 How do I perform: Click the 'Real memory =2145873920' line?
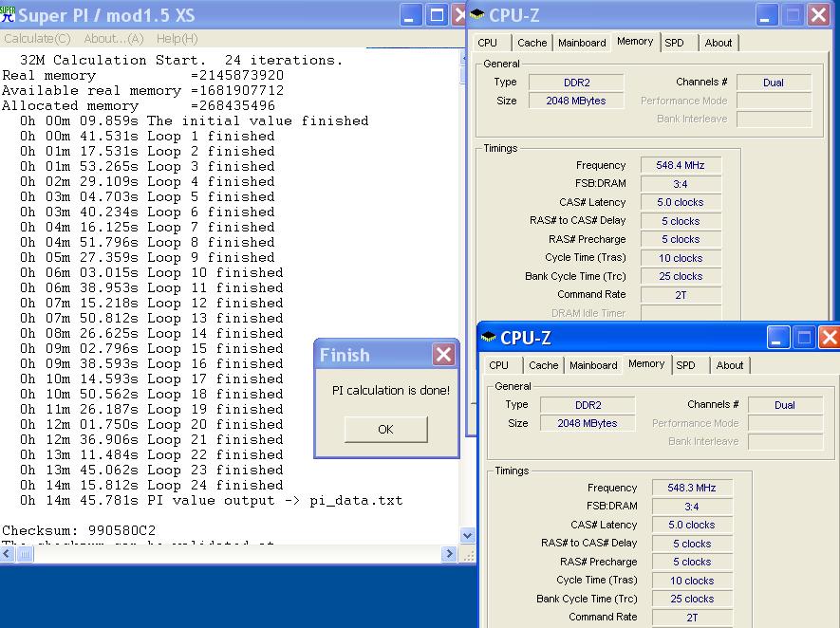(x=142, y=76)
